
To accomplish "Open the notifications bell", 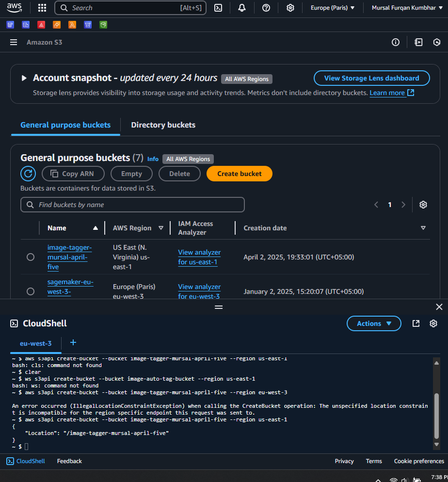I will 242,8.
